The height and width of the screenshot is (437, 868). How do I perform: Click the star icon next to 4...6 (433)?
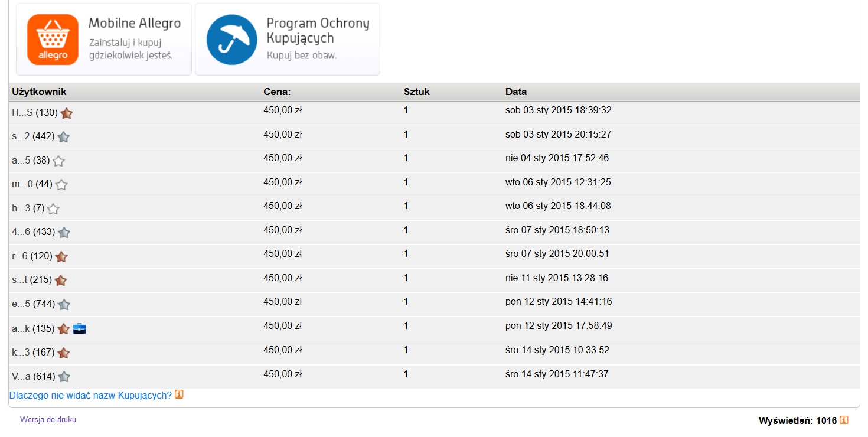pyautogui.click(x=64, y=233)
